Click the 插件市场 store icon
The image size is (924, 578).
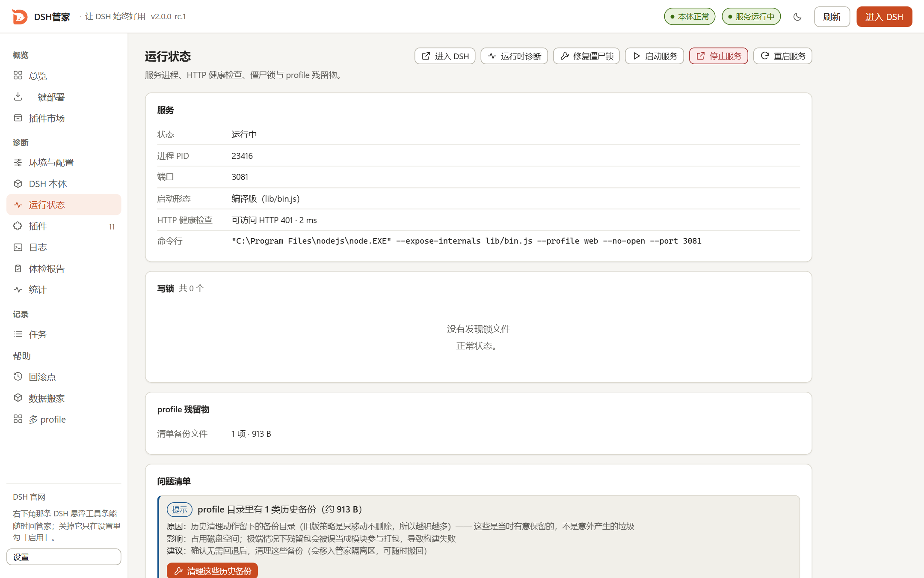(18, 118)
